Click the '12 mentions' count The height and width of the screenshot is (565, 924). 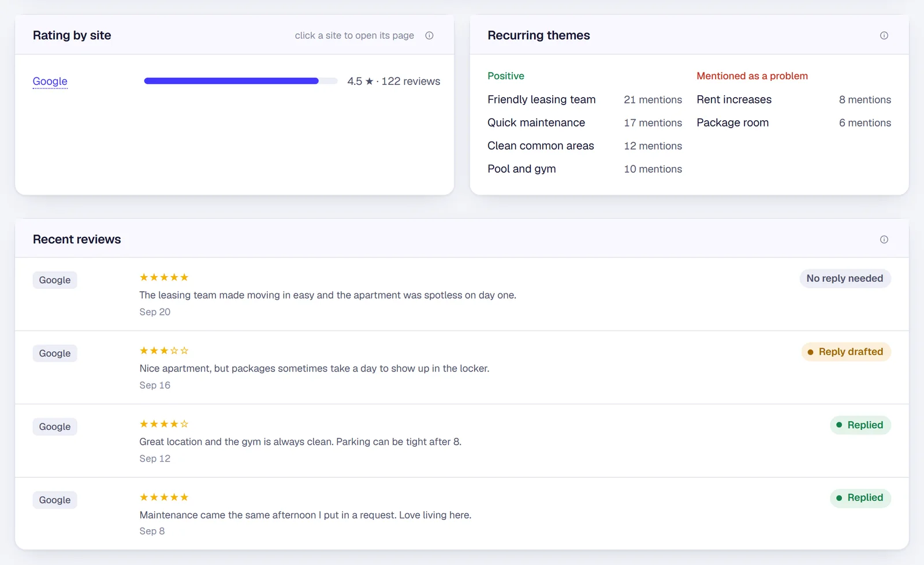[653, 146]
